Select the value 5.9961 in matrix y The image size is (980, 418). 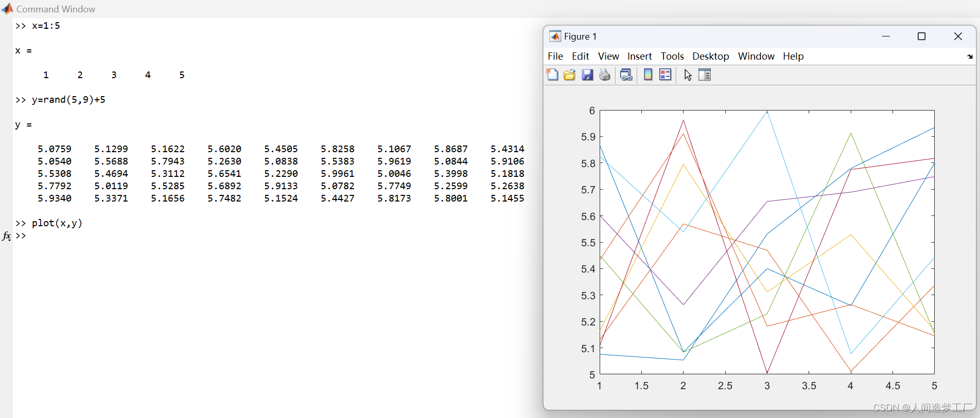(x=338, y=174)
